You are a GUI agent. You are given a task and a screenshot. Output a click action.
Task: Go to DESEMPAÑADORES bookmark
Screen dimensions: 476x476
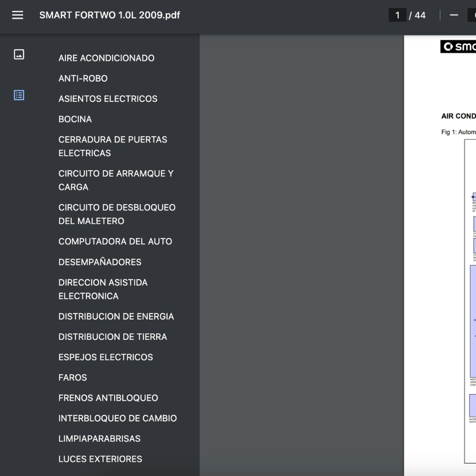coord(100,262)
